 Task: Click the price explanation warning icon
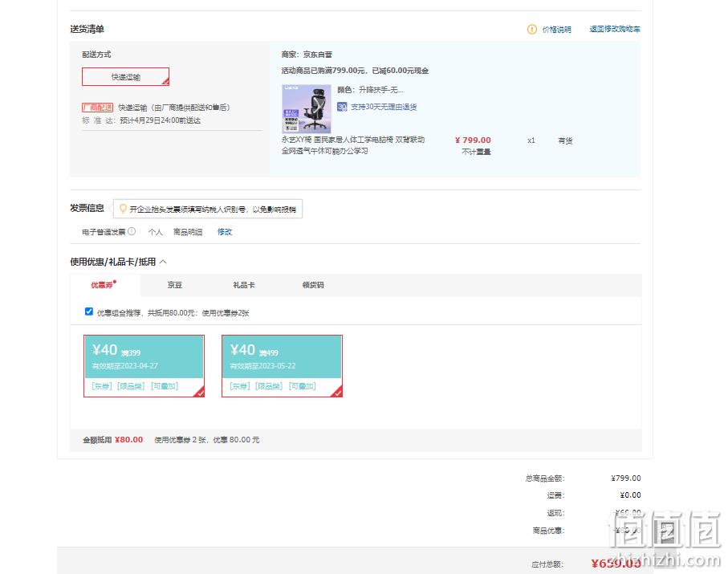pos(531,29)
